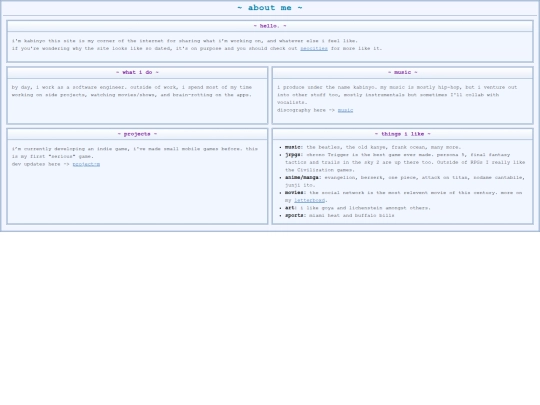Click the bold 'art:' list label
Viewport: 540px width, 405px height.
(x=291, y=208)
